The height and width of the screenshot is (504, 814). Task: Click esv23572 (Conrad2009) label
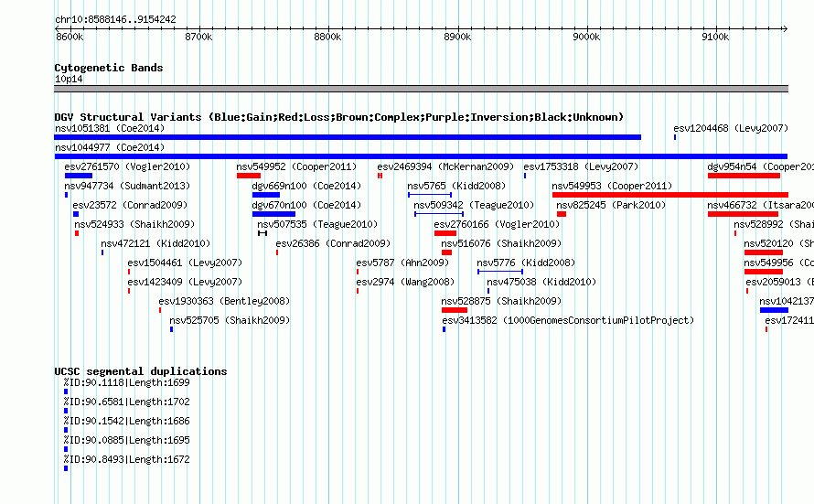click(130, 205)
